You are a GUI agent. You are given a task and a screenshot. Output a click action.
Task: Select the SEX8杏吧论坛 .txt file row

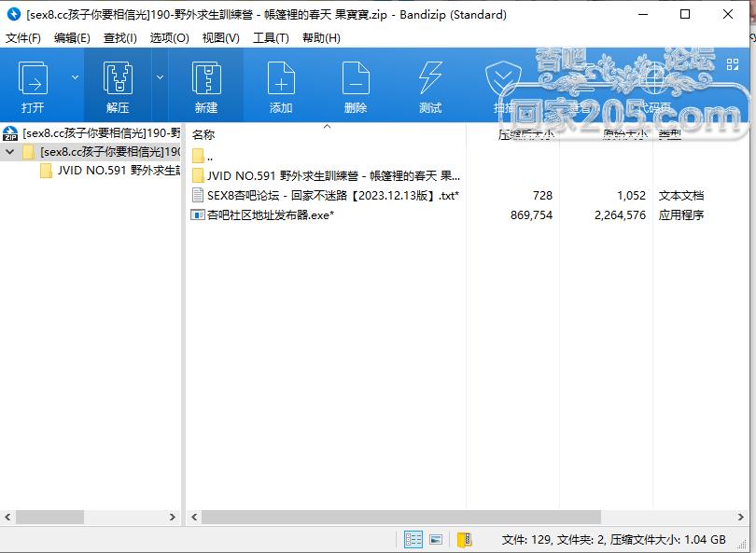(326, 196)
